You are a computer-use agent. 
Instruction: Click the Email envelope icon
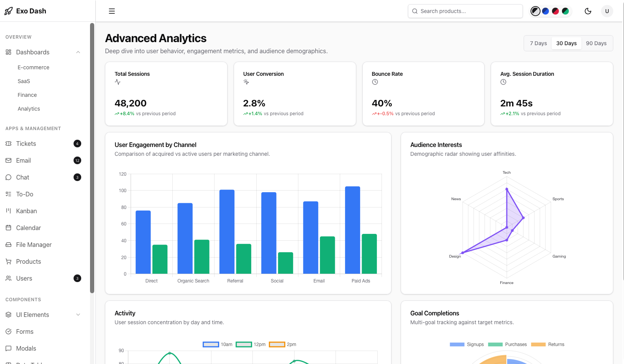click(8, 160)
